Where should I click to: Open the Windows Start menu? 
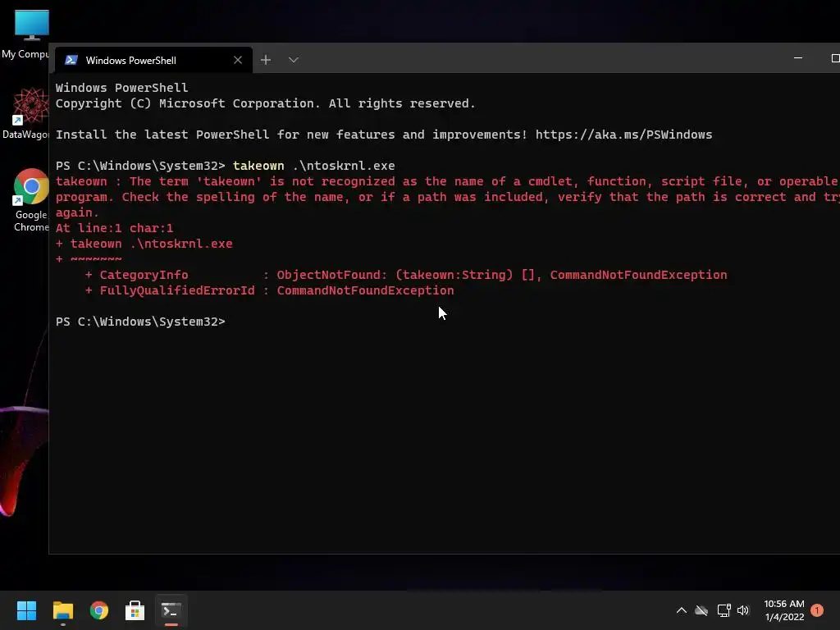(26, 610)
